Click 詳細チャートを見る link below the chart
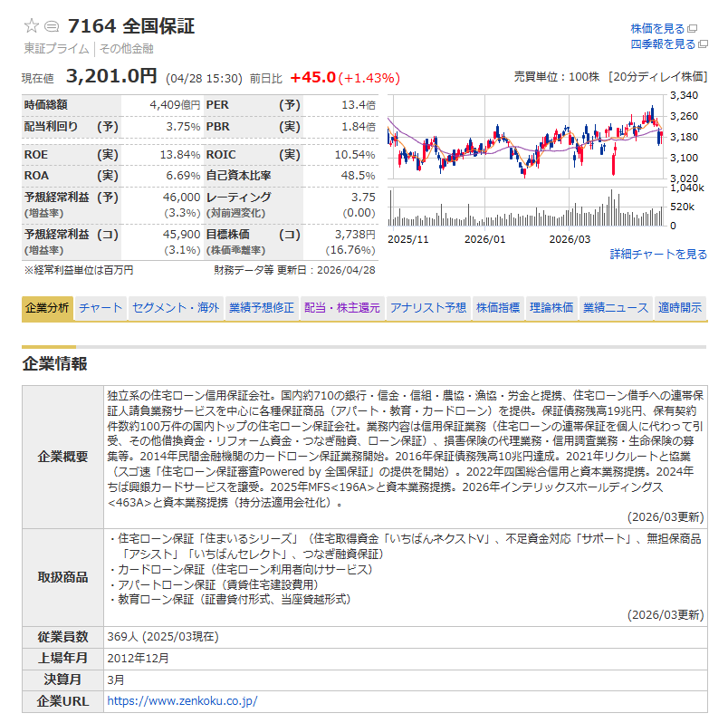The image size is (728, 723). tap(658, 255)
